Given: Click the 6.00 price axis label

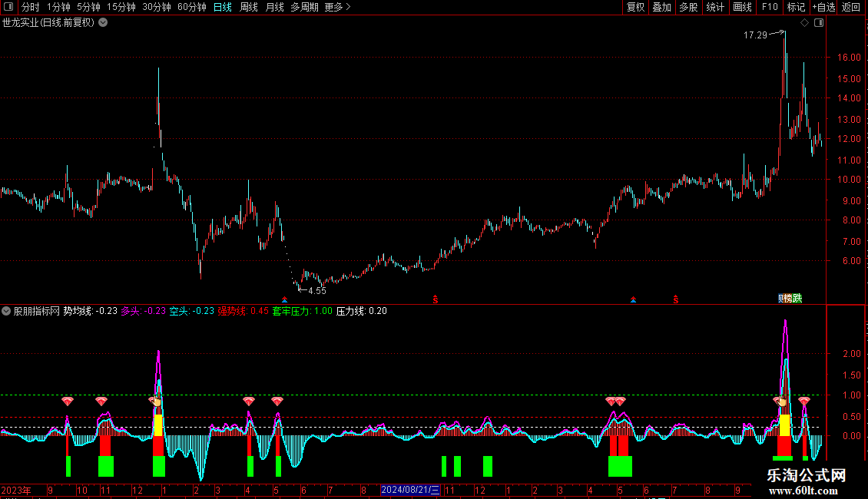Looking at the screenshot, I should [x=851, y=261].
